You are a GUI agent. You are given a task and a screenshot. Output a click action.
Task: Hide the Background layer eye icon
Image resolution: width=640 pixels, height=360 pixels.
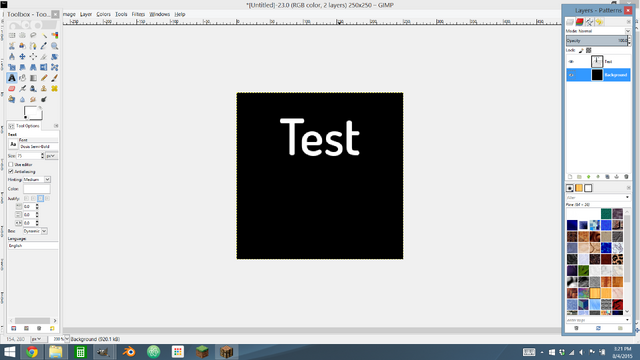click(x=571, y=75)
